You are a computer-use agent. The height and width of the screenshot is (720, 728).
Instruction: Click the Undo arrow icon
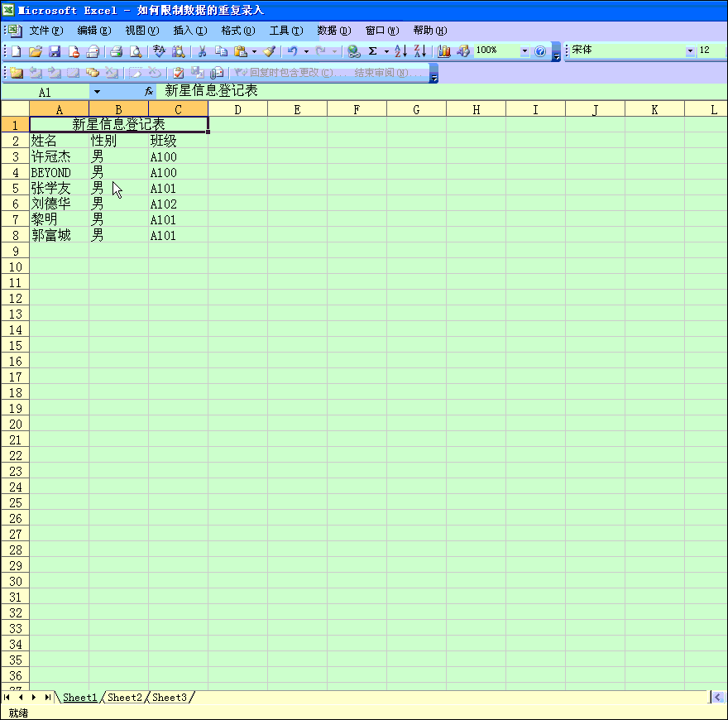pos(292,51)
